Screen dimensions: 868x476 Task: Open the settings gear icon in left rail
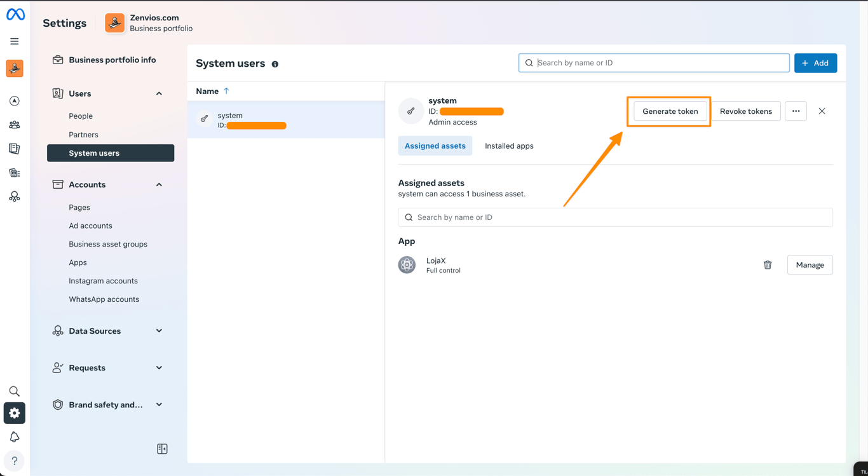pos(15,413)
